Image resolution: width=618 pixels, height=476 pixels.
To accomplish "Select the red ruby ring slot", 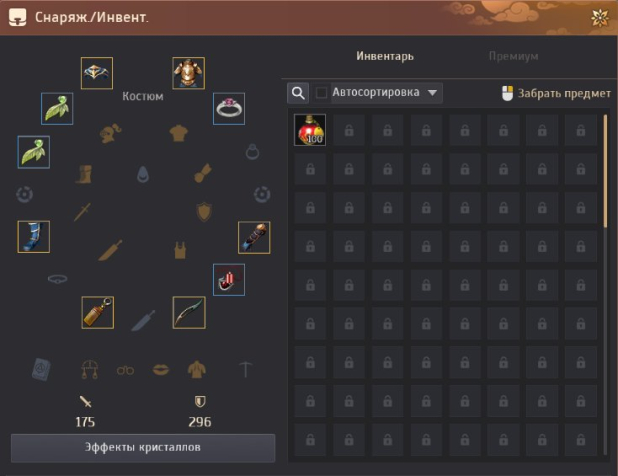I will point(229,280).
